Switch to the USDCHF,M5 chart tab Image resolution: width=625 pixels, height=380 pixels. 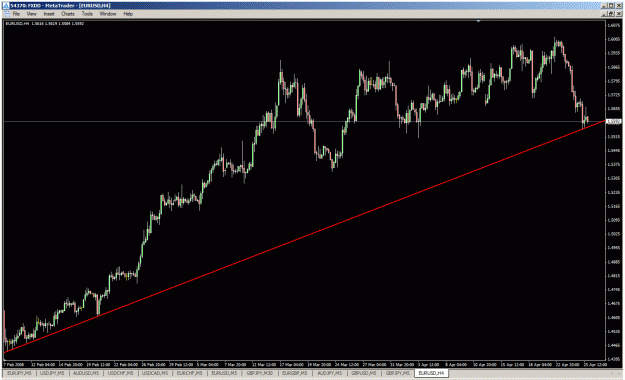coord(120,373)
